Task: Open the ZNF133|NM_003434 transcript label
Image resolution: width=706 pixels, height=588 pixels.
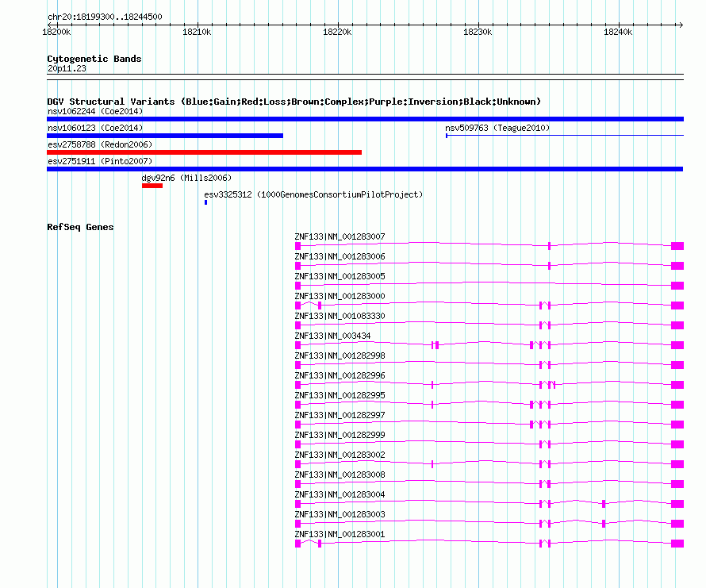Action: [x=332, y=336]
